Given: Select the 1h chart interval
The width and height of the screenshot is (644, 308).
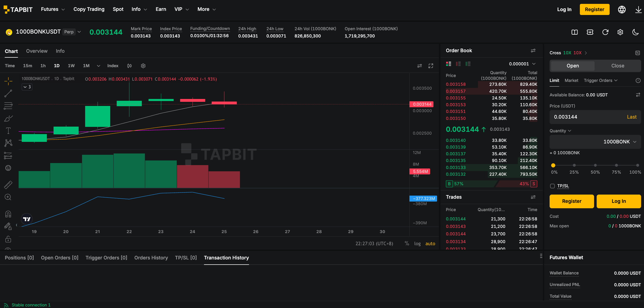Looking at the screenshot, I should click(43, 66).
